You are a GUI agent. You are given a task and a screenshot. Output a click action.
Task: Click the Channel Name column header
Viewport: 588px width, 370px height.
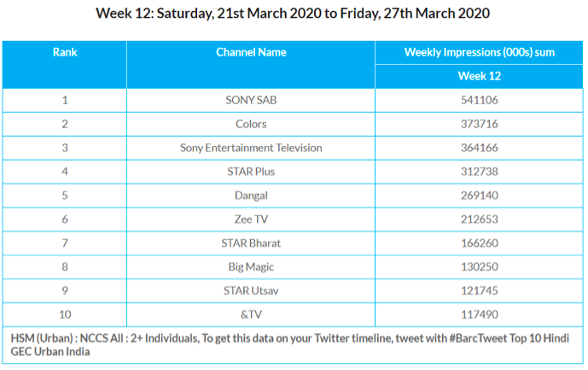click(x=251, y=52)
